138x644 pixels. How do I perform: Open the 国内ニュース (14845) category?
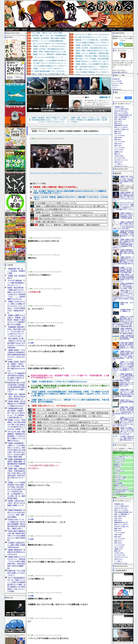pyautogui.click(x=121, y=113)
